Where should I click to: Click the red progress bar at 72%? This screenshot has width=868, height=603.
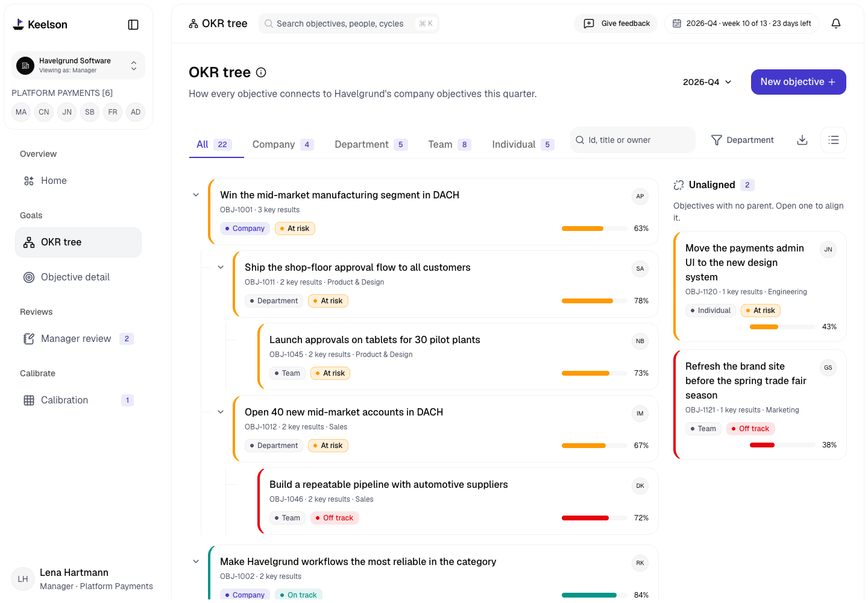pos(594,518)
